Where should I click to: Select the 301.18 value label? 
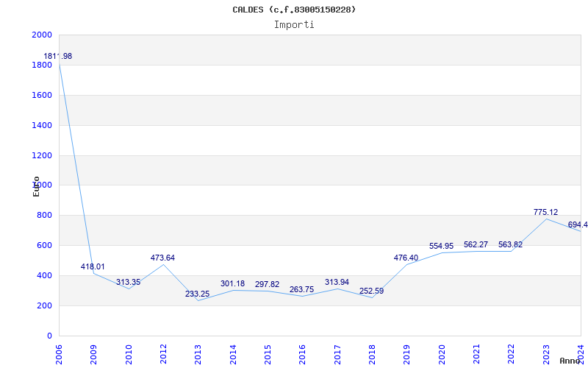tap(232, 283)
